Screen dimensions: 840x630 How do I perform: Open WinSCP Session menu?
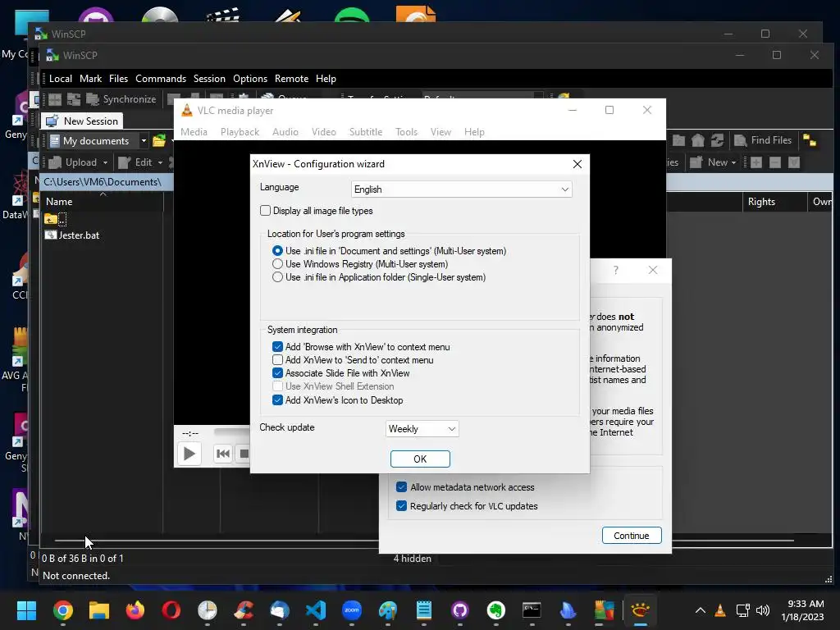point(209,79)
